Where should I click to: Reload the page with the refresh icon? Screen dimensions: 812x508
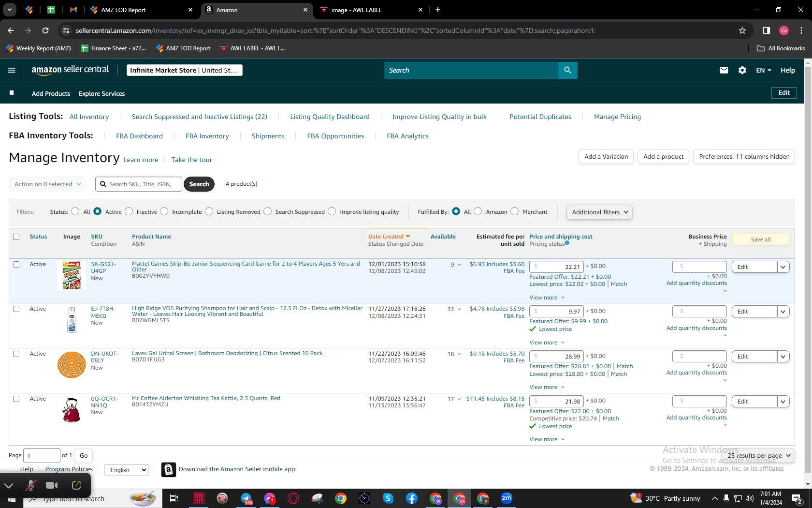[x=45, y=30]
